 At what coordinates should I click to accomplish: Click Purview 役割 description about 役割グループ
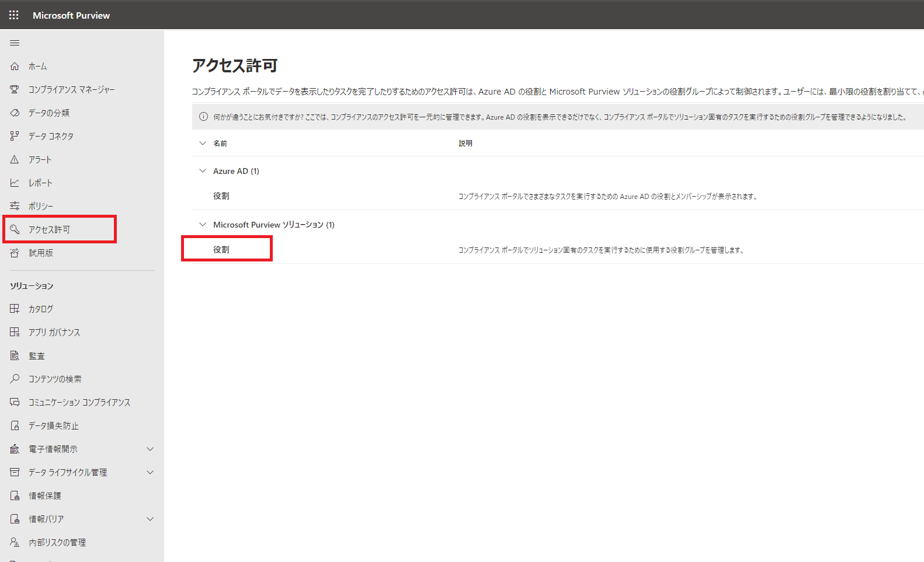602,250
